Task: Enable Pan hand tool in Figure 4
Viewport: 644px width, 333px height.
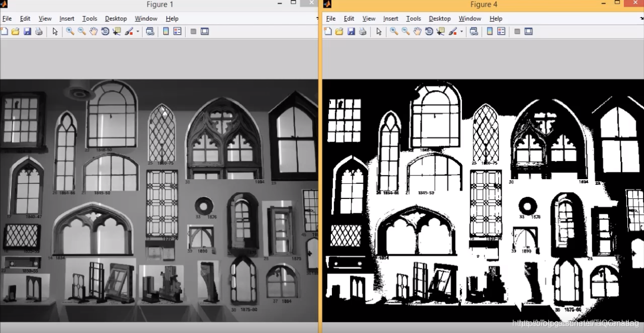Action: 417,32
